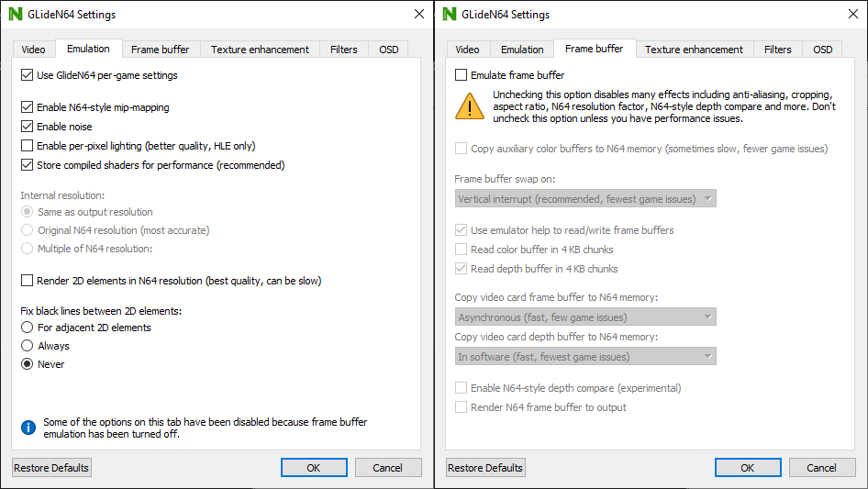Click Restore Defaults in the left window

[x=51, y=468]
